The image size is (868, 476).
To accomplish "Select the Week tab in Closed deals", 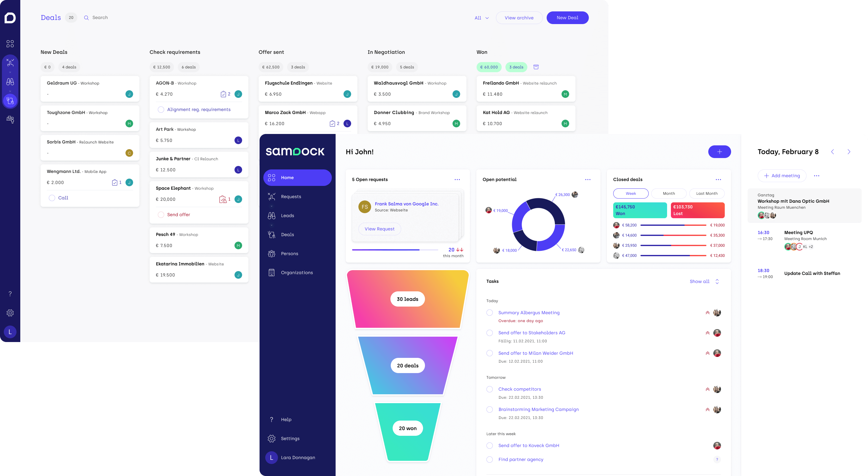I will point(630,193).
